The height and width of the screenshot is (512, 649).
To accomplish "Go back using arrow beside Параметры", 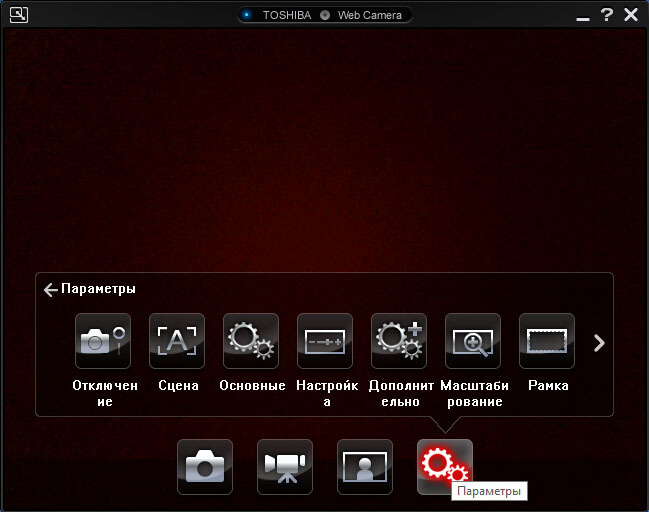I will (50, 290).
